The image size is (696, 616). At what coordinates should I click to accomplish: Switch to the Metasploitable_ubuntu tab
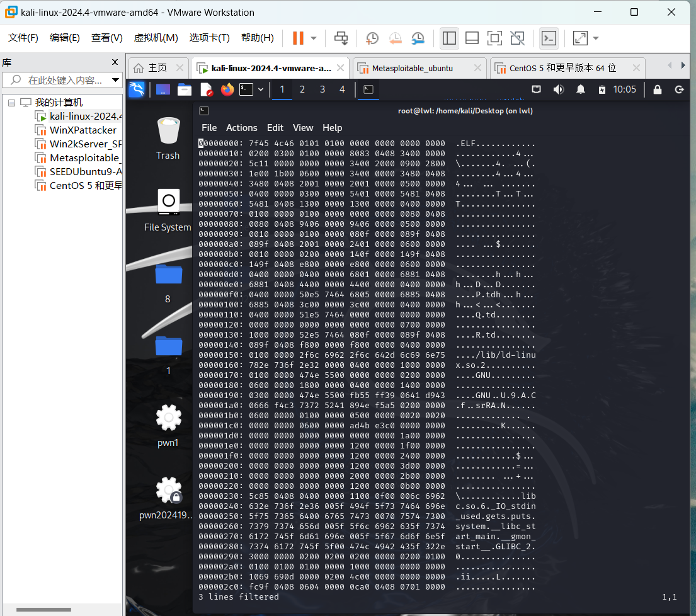[412, 69]
